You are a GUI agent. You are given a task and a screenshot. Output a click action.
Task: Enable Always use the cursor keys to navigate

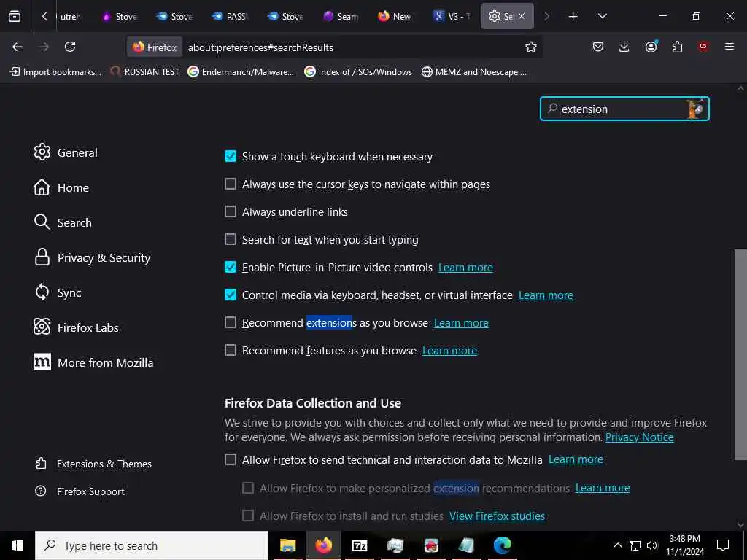point(231,184)
